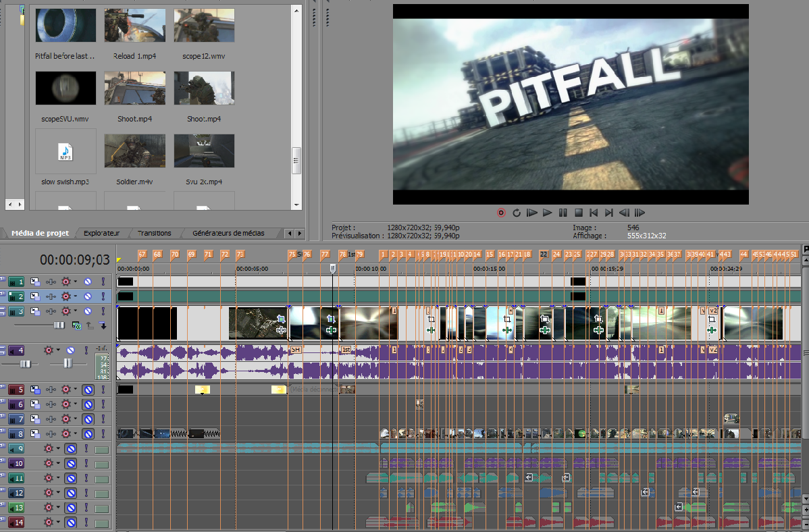Show previous docked tabs with left arrow
This screenshot has width=809, height=532.
(290, 233)
